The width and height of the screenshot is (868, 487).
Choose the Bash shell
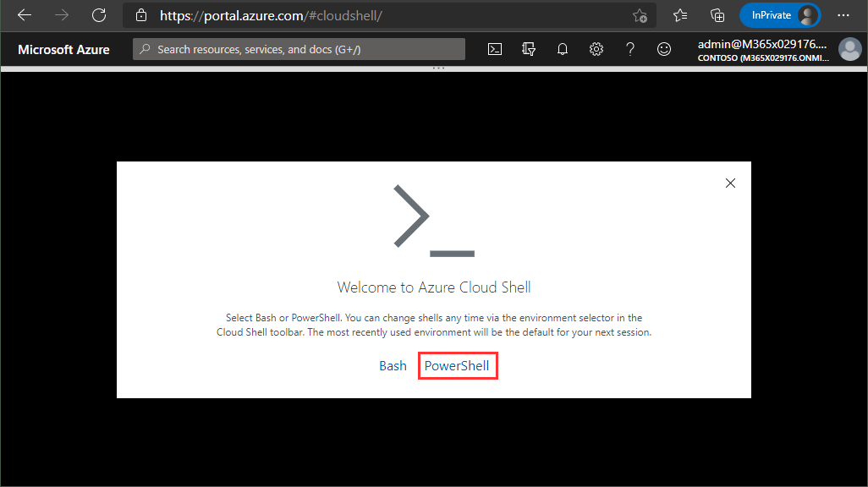(x=393, y=366)
